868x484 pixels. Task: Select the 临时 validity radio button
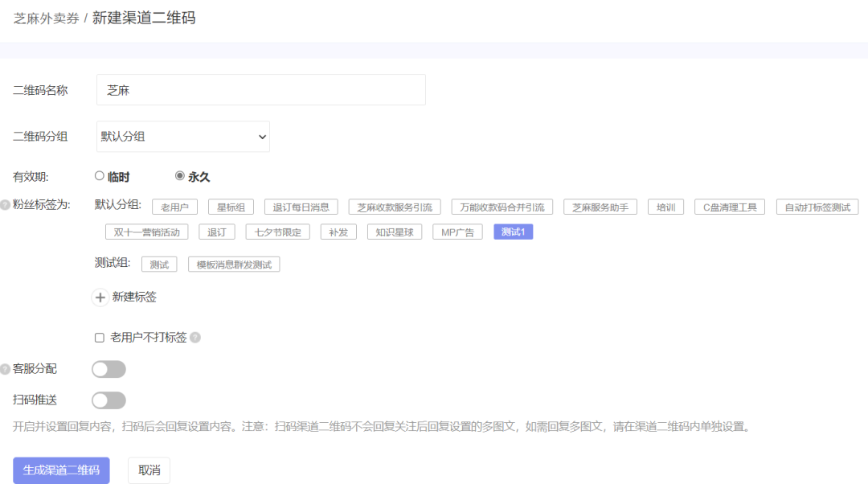pos(99,176)
